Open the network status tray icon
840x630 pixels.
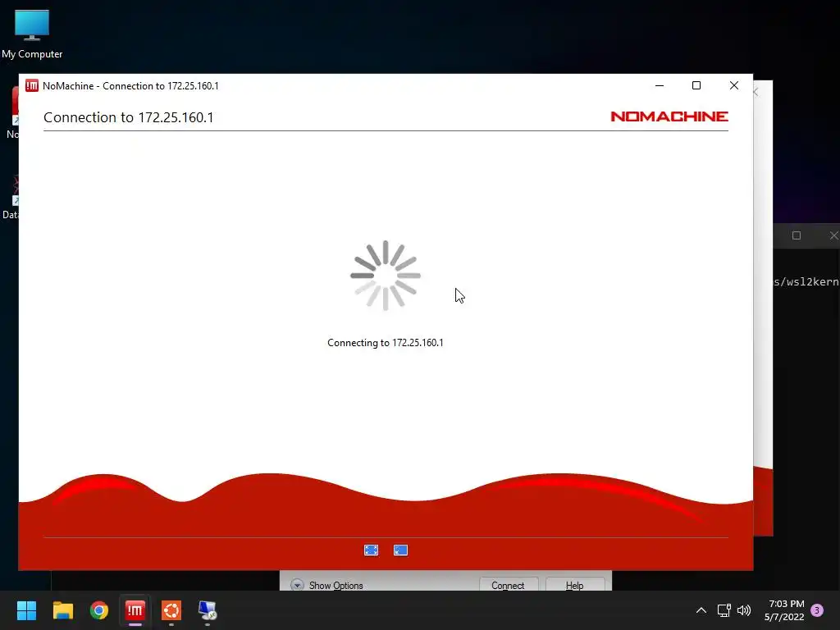(724, 610)
